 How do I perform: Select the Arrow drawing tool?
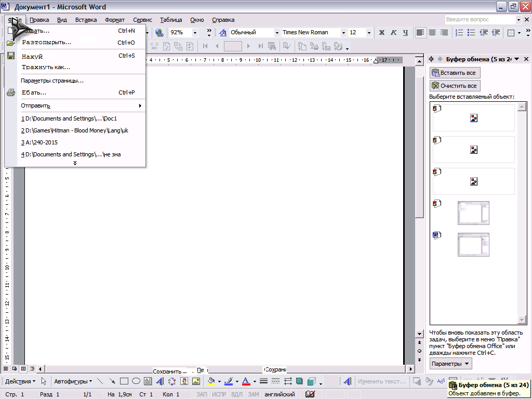point(112,381)
